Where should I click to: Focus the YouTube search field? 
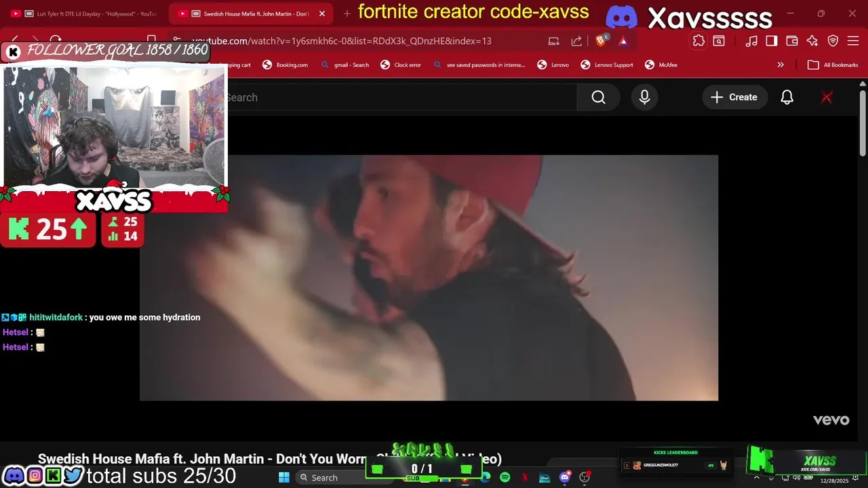(401, 98)
